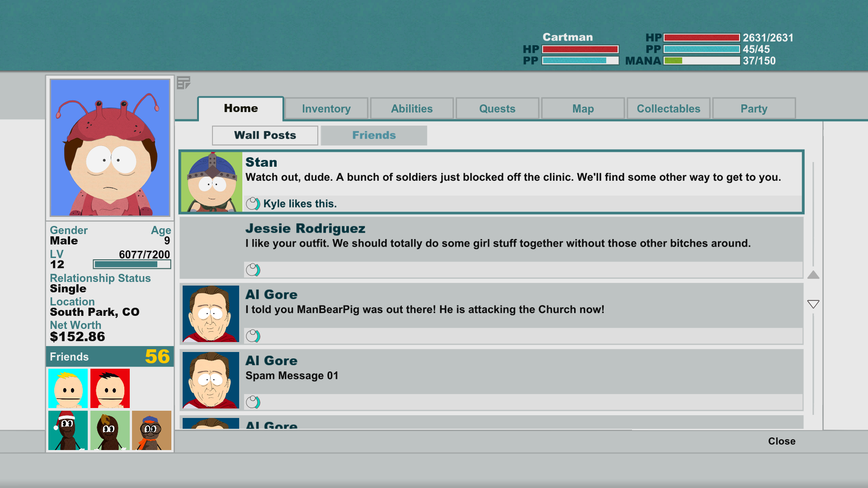Select the Santa-hat friend portrait on teal background
Viewport: 868px width, 488px height.
[x=68, y=430]
